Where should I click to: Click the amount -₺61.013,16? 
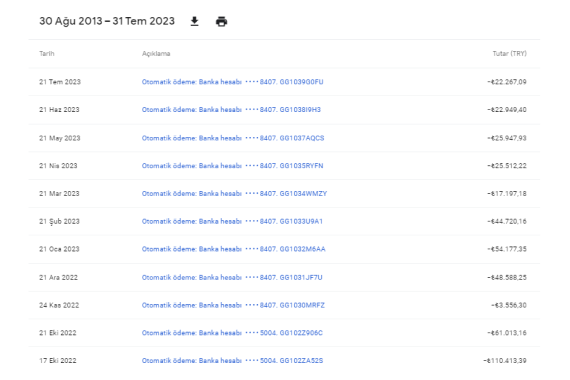pos(507,333)
